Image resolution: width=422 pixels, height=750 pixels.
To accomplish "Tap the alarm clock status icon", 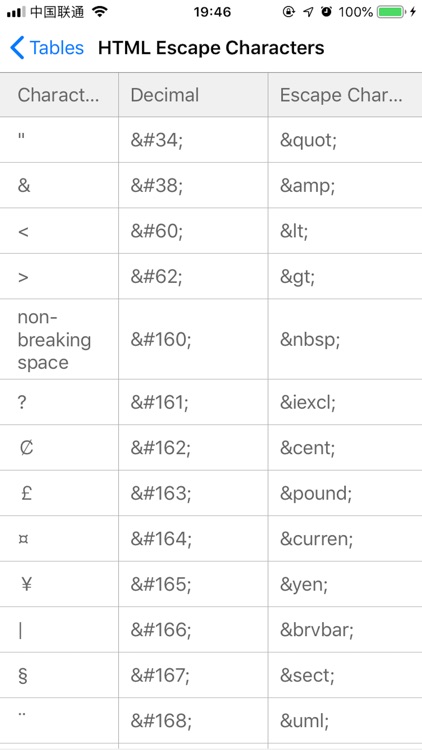I will (x=326, y=12).
